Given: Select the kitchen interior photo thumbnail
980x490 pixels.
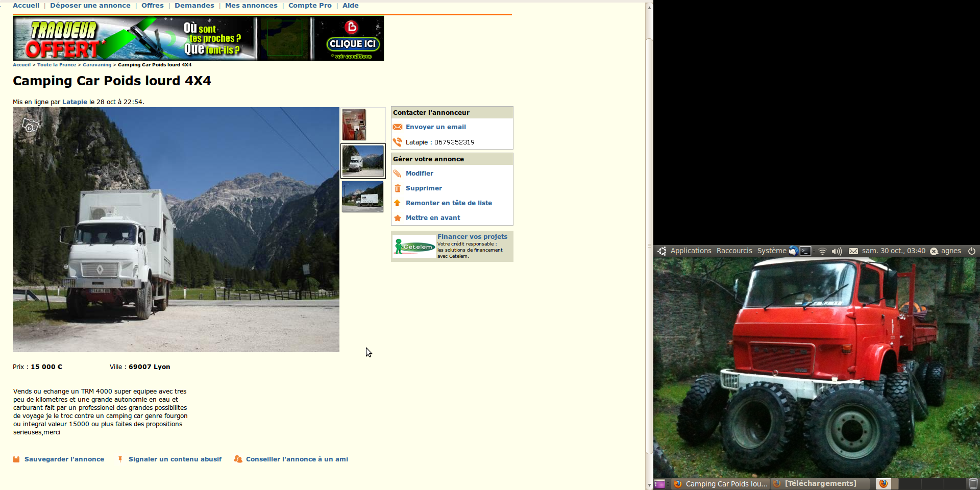Looking at the screenshot, I should point(354,125).
